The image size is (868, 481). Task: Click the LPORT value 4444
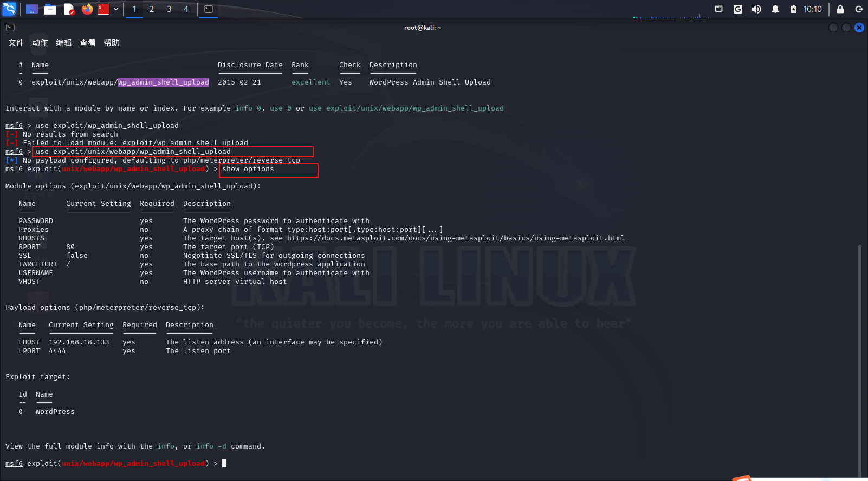click(x=57, y=351)
